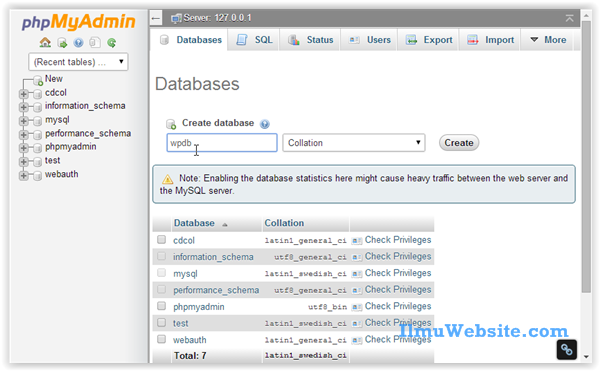Viewport: 600px width, 371px height.
Task: Open the Export tab
Action: [429, 40]
